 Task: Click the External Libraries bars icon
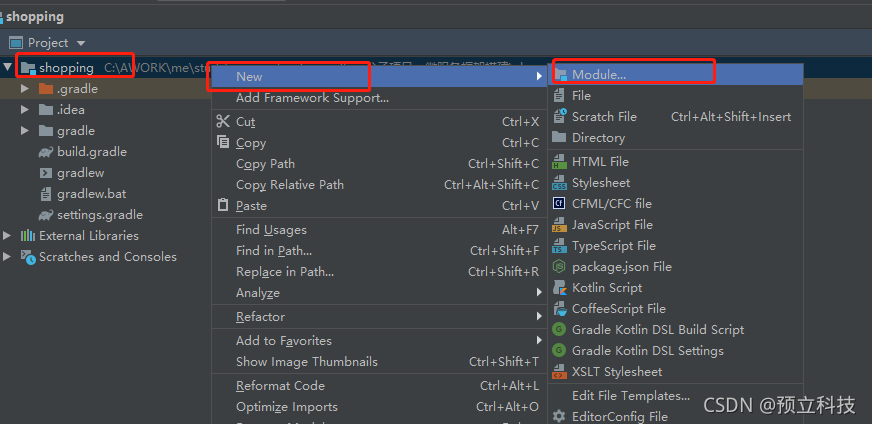28,235
